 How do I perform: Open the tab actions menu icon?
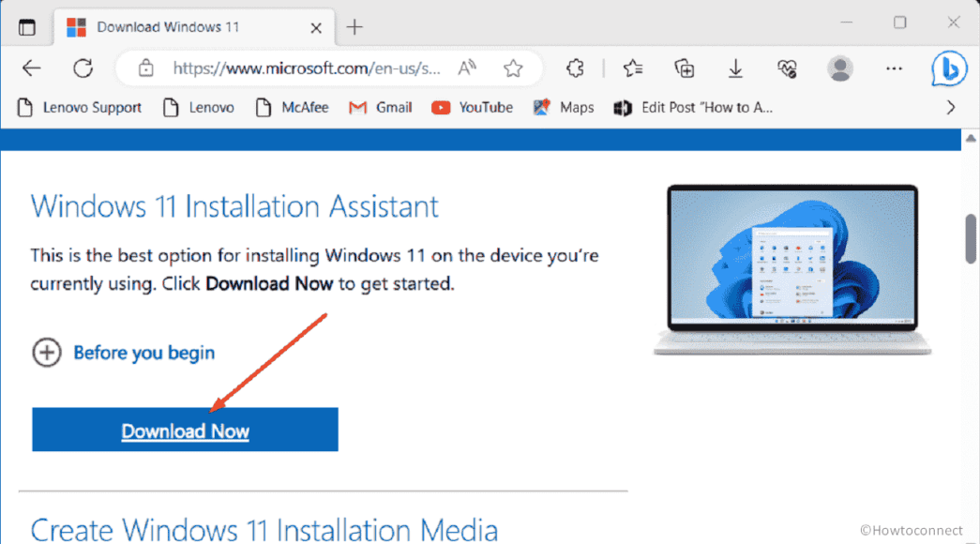pyautogui.click(x=27, y=27)
